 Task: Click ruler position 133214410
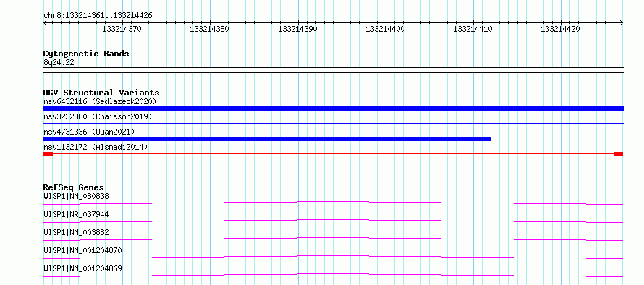(473, 29)
